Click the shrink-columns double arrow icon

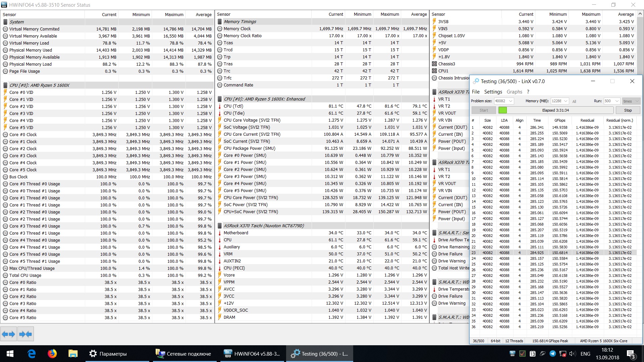pyautogui.click(x=25, y=334)
